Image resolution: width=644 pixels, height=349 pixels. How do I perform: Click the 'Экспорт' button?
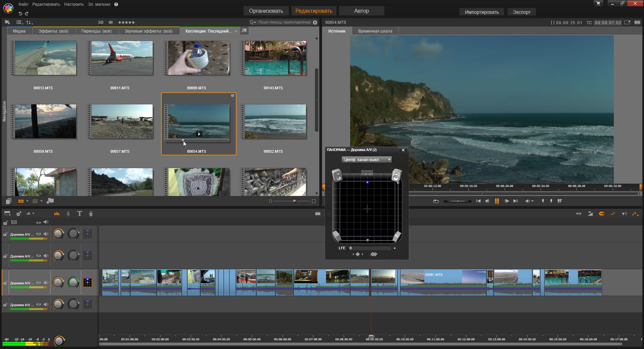tap(521, 12)
